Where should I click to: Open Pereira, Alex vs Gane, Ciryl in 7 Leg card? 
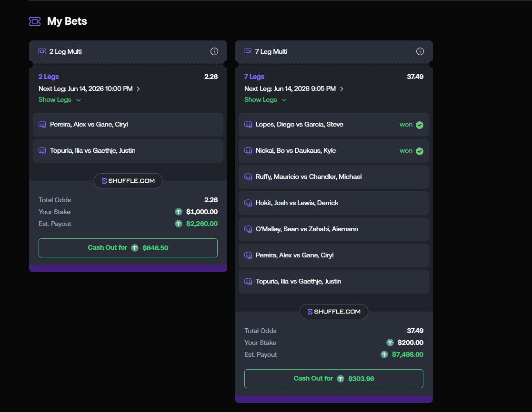tap(333, 255)
